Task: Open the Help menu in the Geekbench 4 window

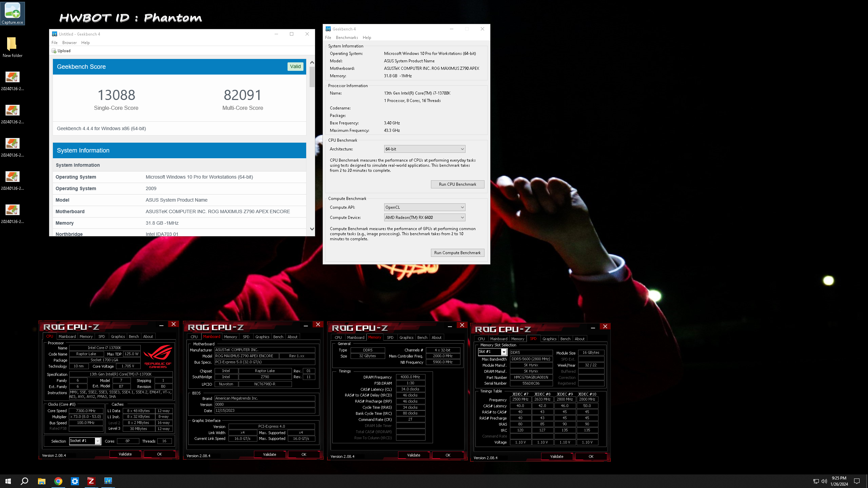Action: coord(367,38)
